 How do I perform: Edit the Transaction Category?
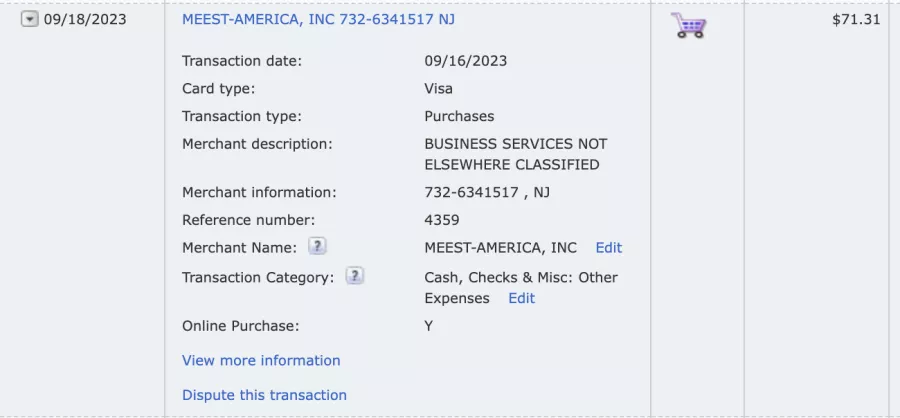coord(521,298)
